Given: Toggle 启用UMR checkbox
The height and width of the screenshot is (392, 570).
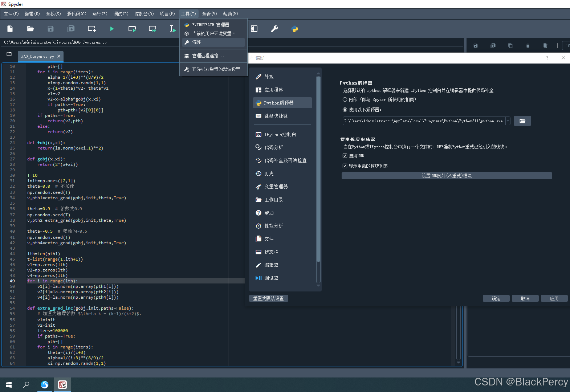Looking at the screenshot, I should pos(345,156).
